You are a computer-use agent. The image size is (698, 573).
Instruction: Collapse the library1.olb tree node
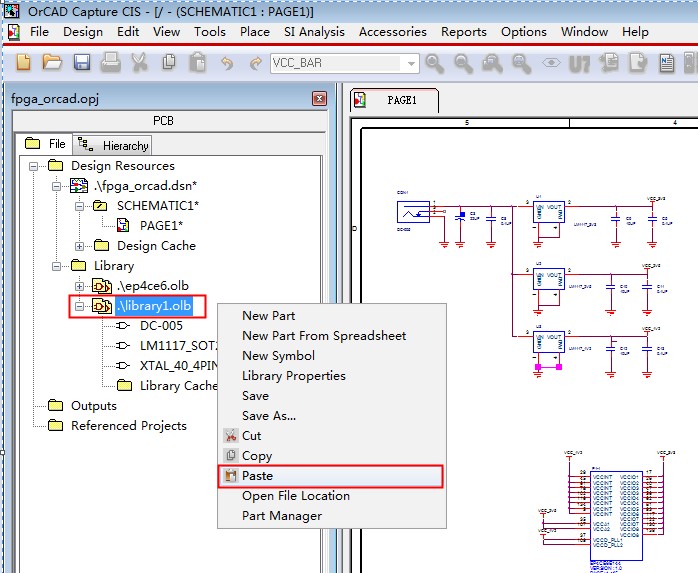[x=79, y=306]
